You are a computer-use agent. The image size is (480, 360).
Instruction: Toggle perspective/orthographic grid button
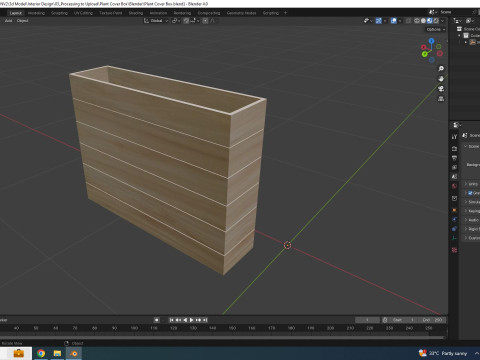coord(441,99)
